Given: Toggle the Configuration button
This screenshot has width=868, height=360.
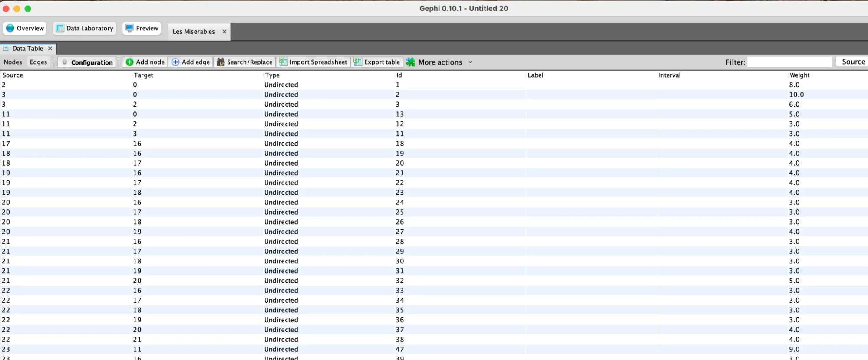Looking at the screenshot, I should coord(87,62).
